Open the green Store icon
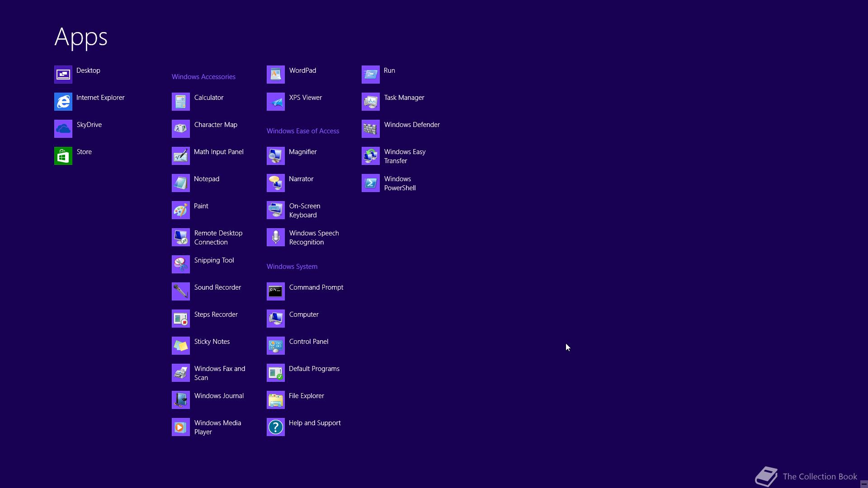 tap(63, 156)
